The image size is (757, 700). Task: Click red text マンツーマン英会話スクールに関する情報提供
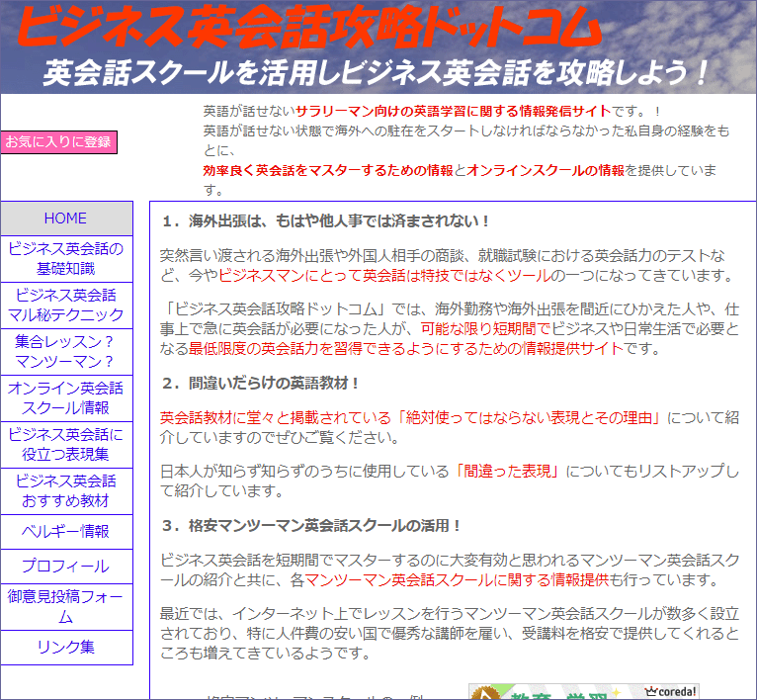pos(457,579)
